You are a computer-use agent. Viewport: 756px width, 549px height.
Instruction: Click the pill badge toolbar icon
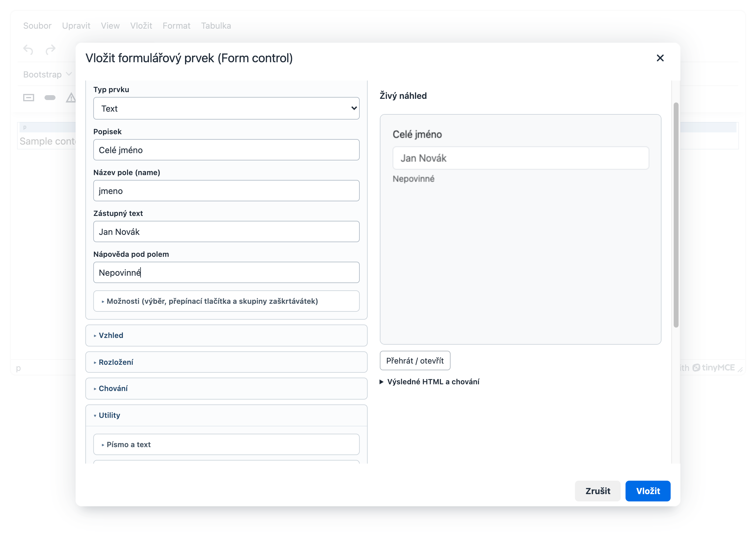coord(50,98)
